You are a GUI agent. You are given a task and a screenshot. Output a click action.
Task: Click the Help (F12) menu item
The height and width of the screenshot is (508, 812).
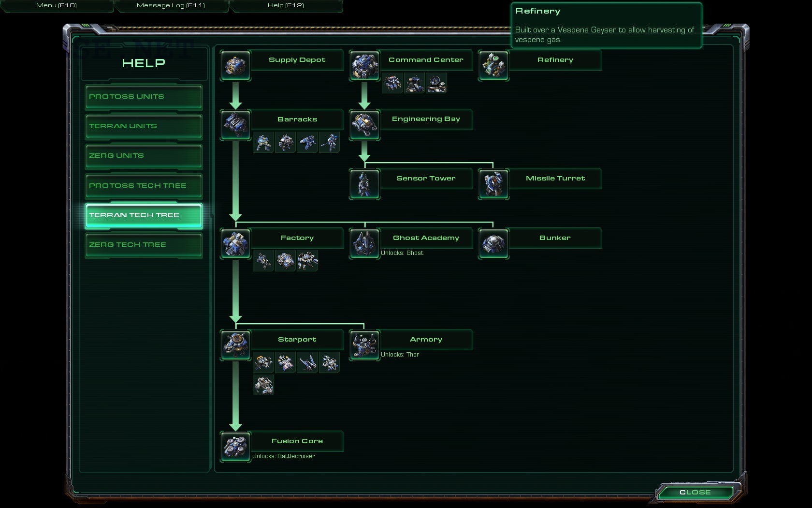click(x=286, y=5)
